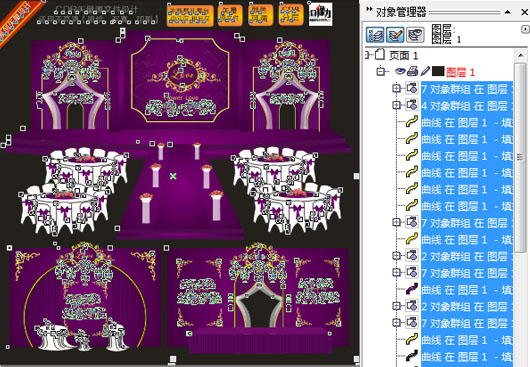The width and height of the screenshot is (530, 367).
Task: Expand the 4 对象群组 tree node
Action: click(x=396, y=105)
